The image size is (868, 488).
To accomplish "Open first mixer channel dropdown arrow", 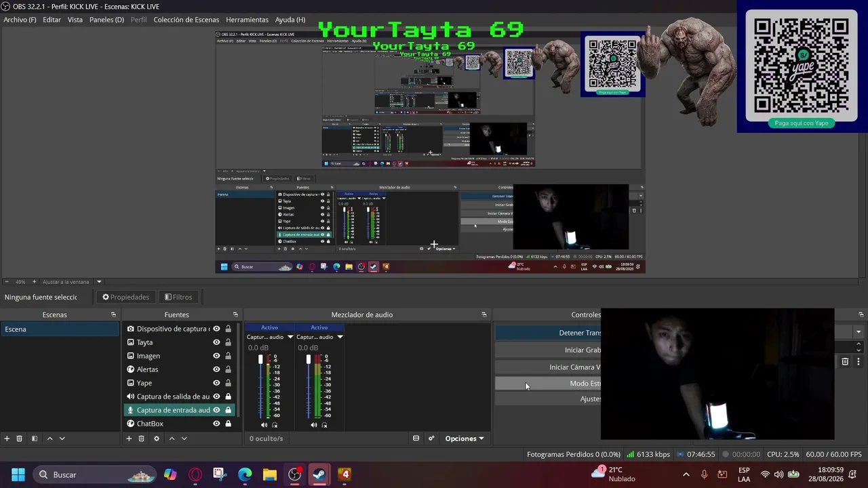I will click(x=290, y=337).
